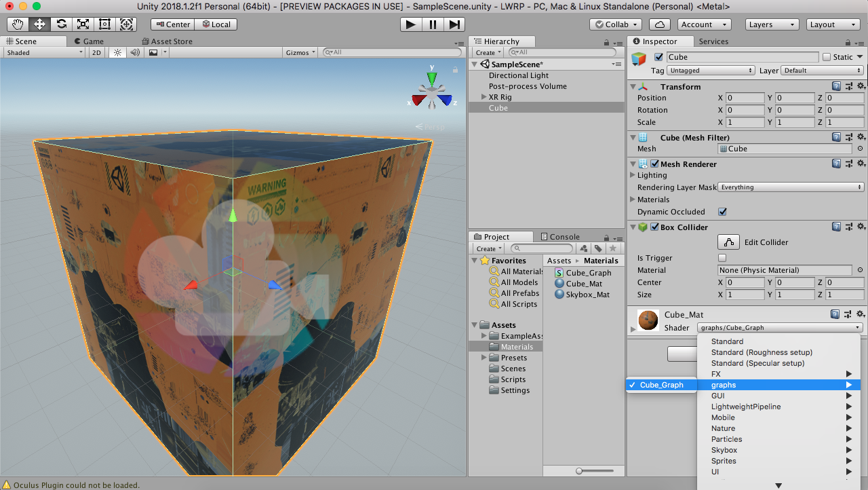The width and height of the screenshot is (868, 490).
Task: Open the cloud services icon
Action: [659, 24]
